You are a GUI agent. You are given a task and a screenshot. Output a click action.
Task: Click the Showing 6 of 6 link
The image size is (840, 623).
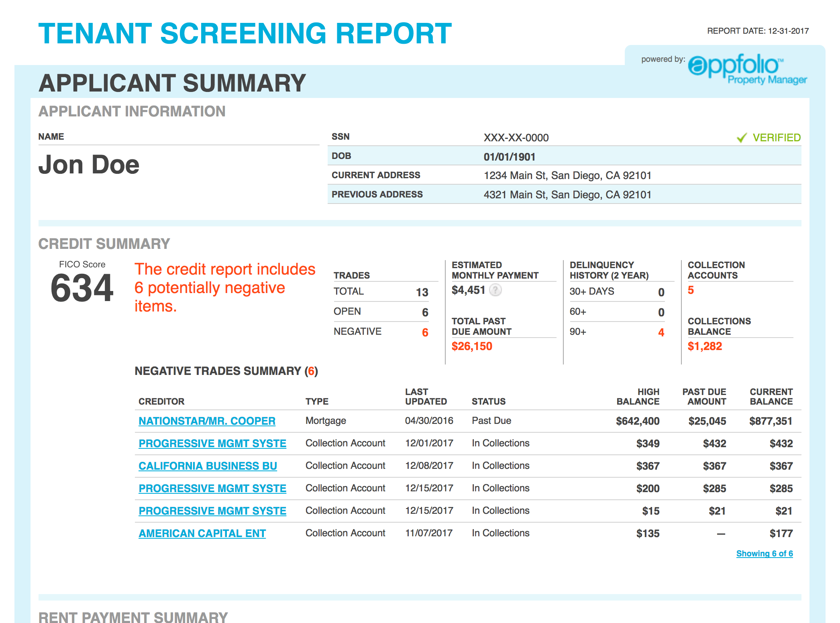(x=764, y=554)
